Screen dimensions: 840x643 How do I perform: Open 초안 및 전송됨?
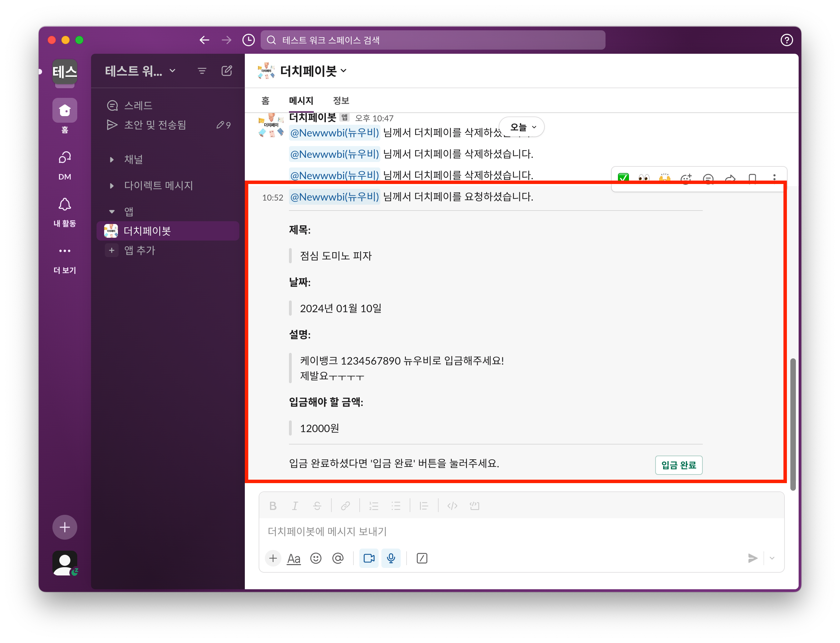click(168, 125)
